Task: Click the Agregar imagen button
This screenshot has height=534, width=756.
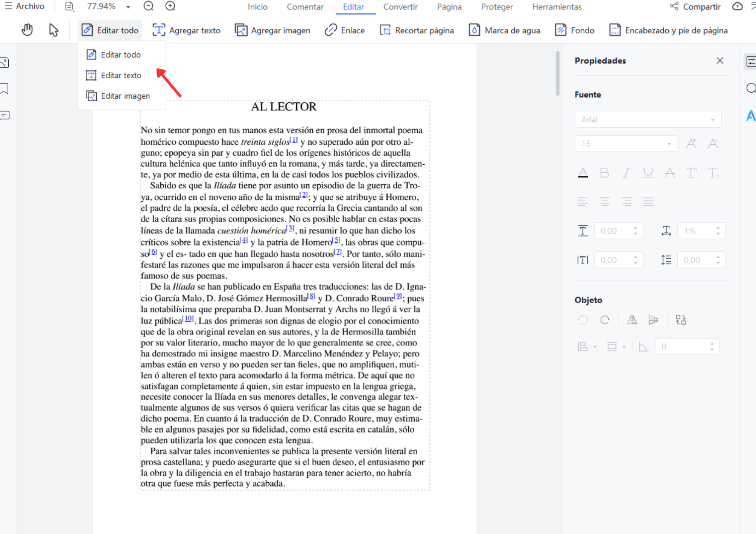Action: (272, 30)
